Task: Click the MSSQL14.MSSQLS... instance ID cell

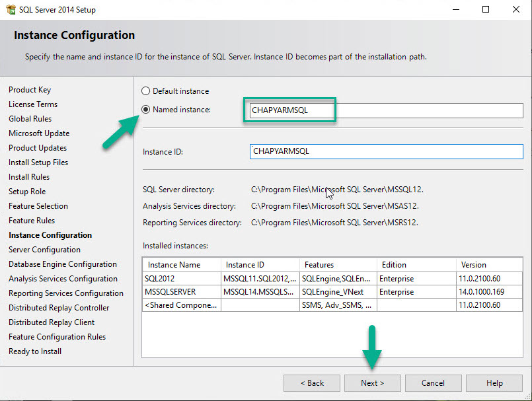Action: tap(260, 292)
